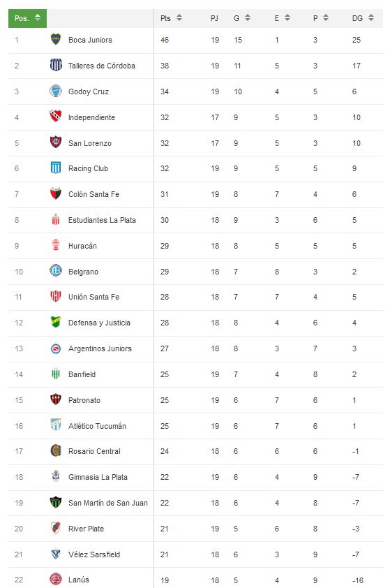390x588 pixels.
Task: Select the Racing Club shield icon
Action: coord(56,168)
